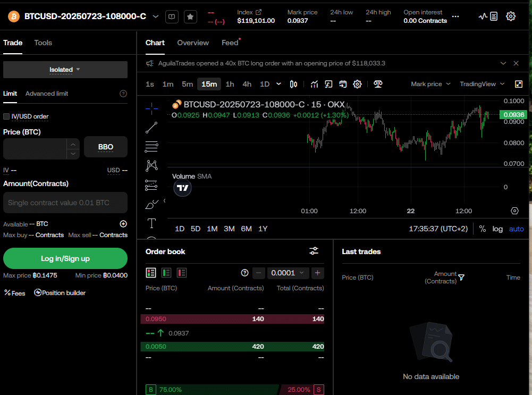Select the trend line drawing tool
Screen dimensions: 532x395
coord(151,128)
